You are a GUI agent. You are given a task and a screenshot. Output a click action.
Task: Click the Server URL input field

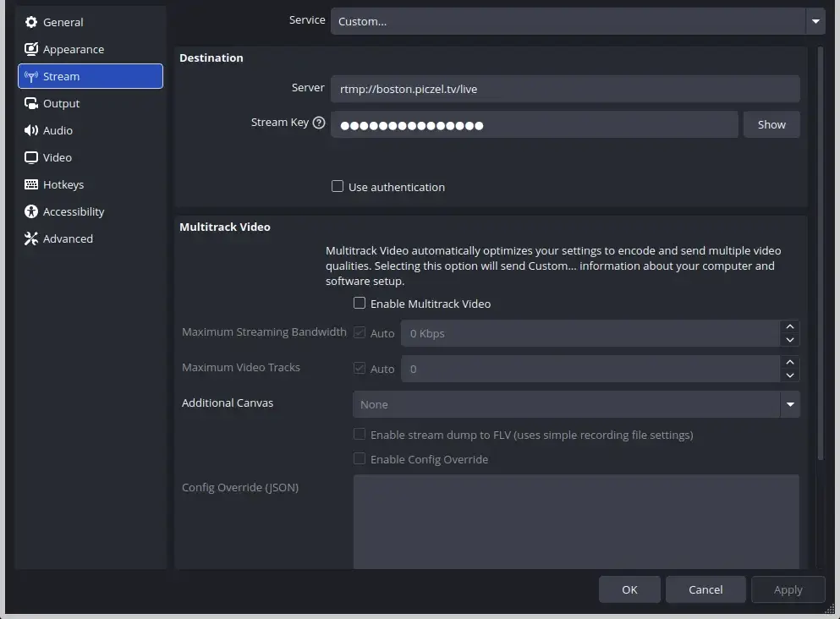[565, 89]
